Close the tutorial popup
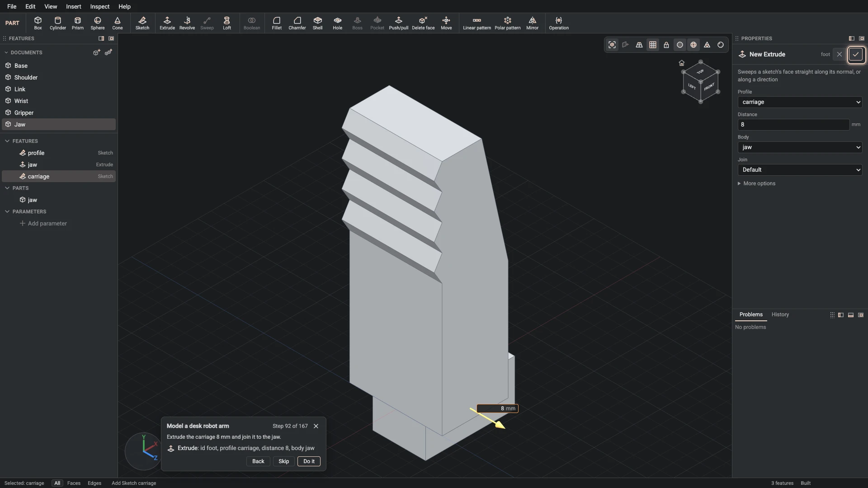 316,426
